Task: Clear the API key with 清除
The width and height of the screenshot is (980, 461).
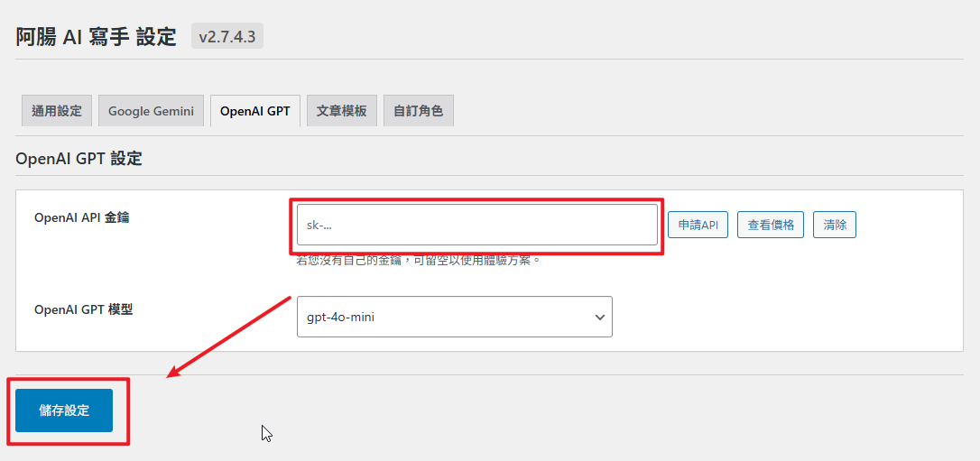Action: coord(835,225)
